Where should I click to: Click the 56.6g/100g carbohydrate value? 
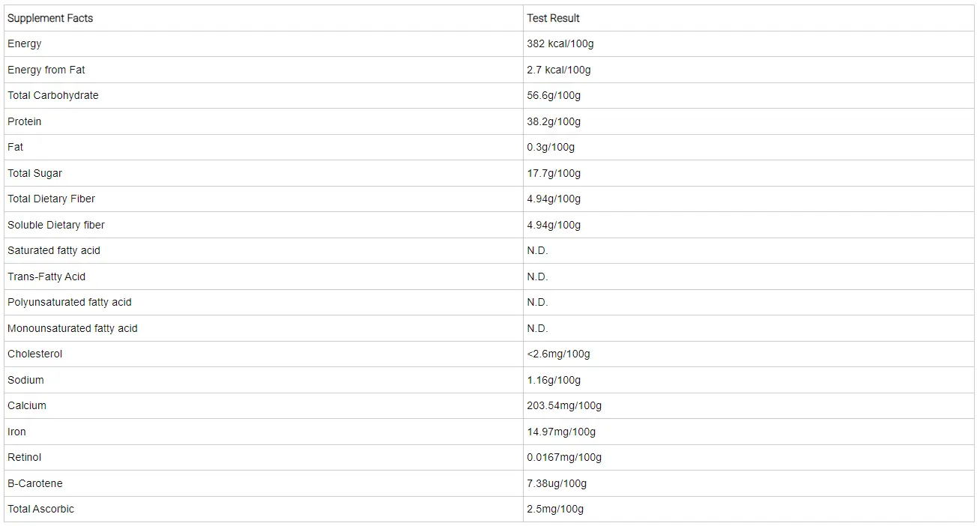tap(554, 95)
